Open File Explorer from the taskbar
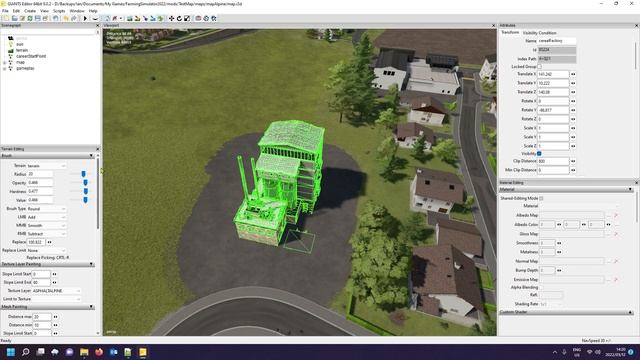This screenshot has height=360, width=640. pyautogui.click(x=84, y=352)
